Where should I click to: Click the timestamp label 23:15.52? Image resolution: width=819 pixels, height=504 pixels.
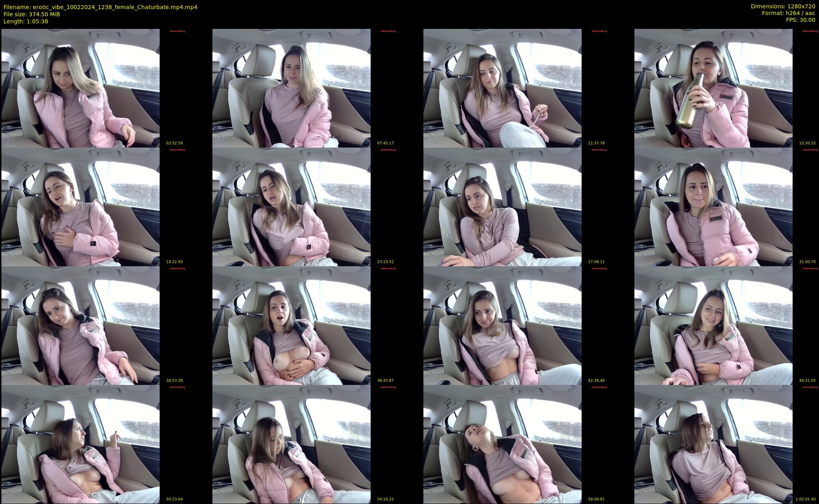[386, 262]
